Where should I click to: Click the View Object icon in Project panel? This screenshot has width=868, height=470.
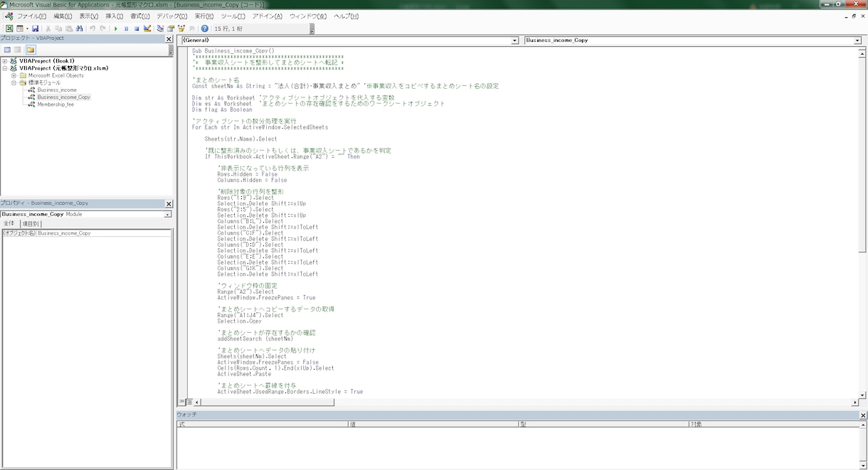point(18,50)
